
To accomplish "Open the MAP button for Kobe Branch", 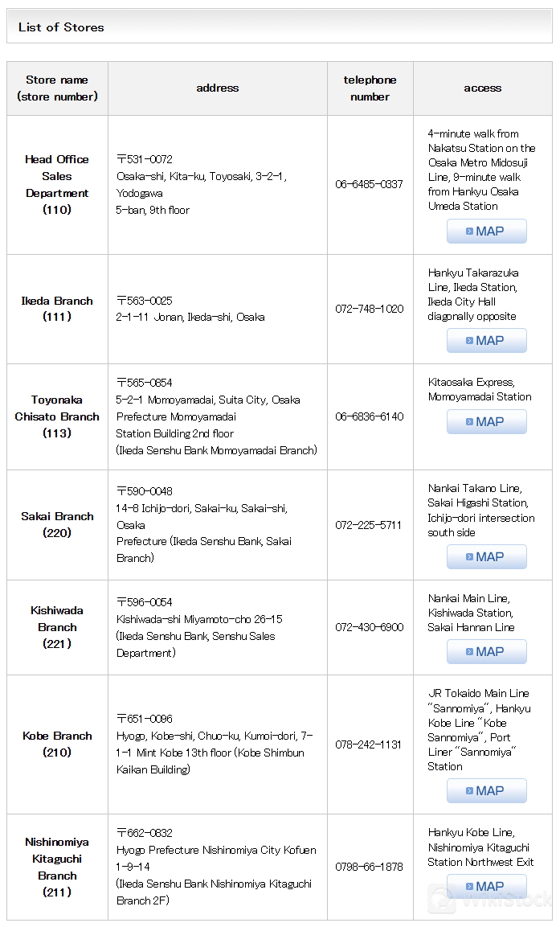I will pos(486,790).
